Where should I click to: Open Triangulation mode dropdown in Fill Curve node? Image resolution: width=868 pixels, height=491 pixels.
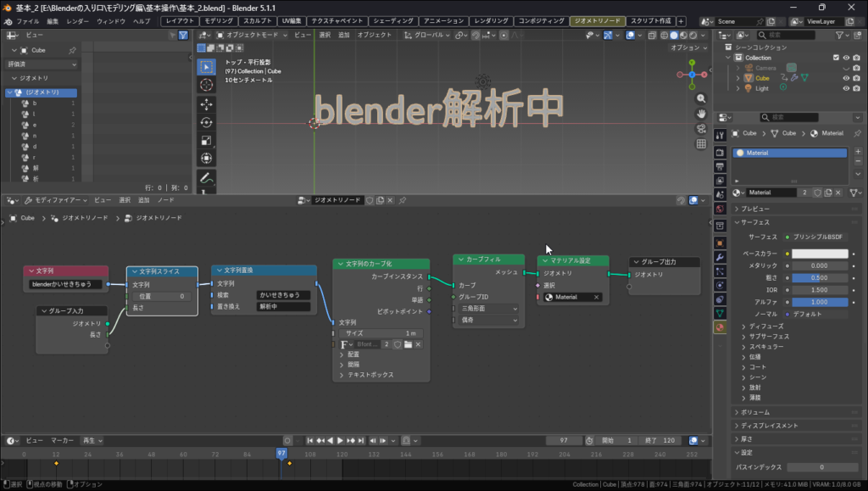[x=488, y=309]
